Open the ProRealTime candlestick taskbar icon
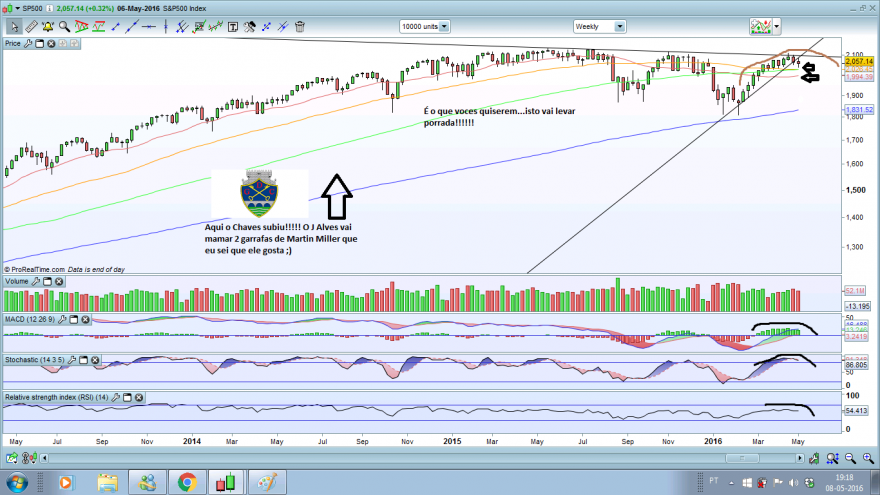The image size is (880, 495). [x=226, y=482]
